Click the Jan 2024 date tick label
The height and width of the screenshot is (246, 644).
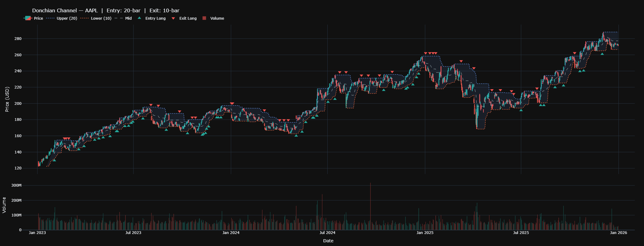[x=231, y=233]
